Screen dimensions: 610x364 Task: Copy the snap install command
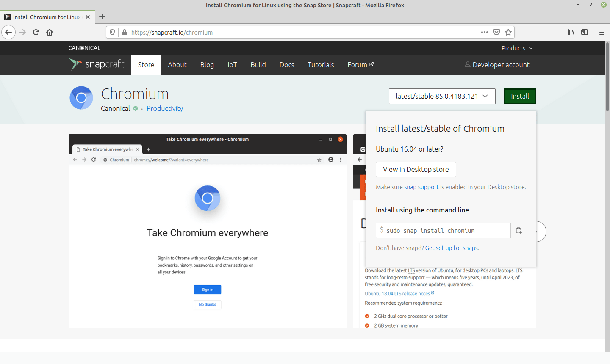518,230
